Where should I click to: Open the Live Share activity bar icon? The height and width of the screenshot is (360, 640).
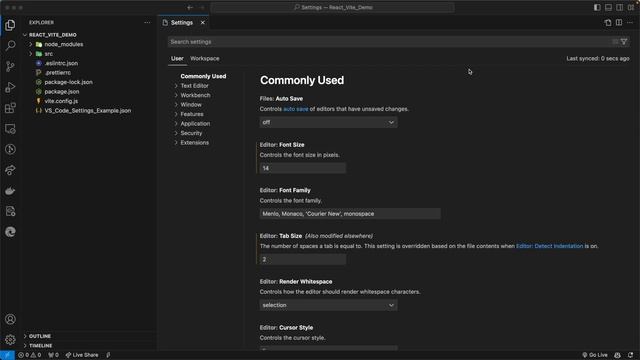10,170
